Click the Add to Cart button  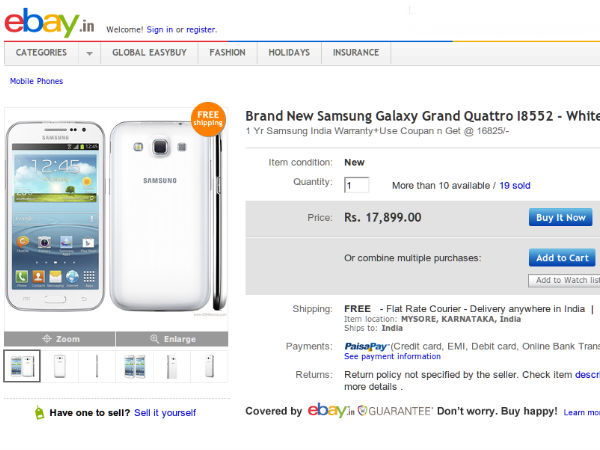coord(562,258)
